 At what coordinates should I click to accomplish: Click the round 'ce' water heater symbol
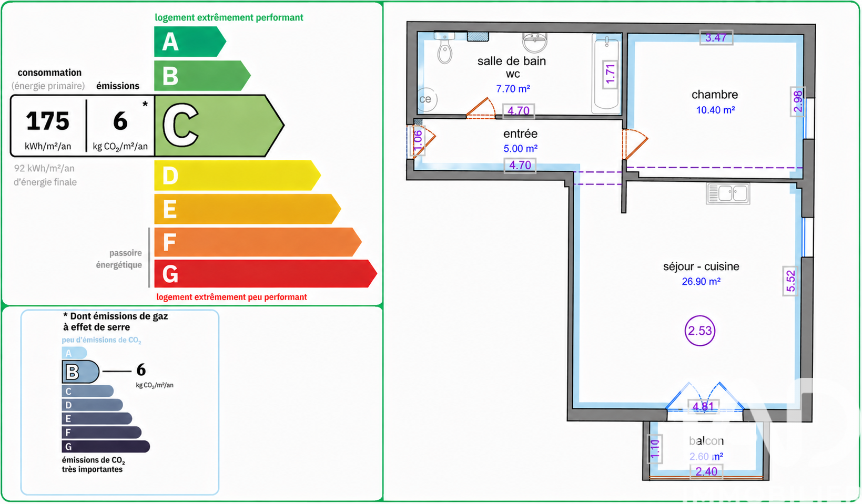click(x=427, y=99)
